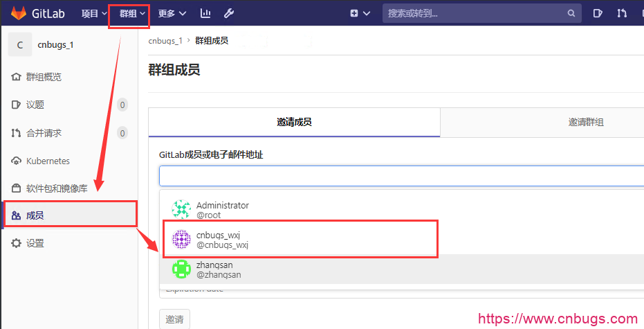Viewport: 644px width, 329px height.
Task: Expand the 更多 dropdown menu
Action: pos(172,13)
